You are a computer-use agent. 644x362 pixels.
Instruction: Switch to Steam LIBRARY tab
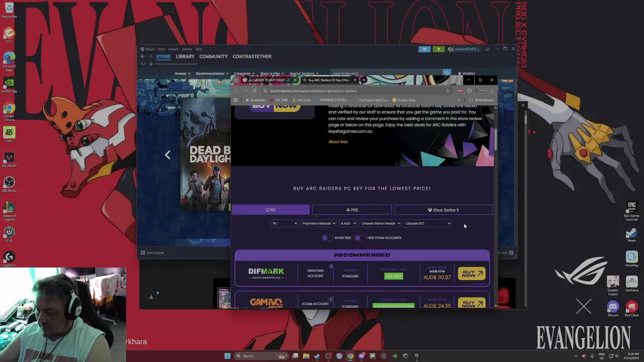click(185, 56)
